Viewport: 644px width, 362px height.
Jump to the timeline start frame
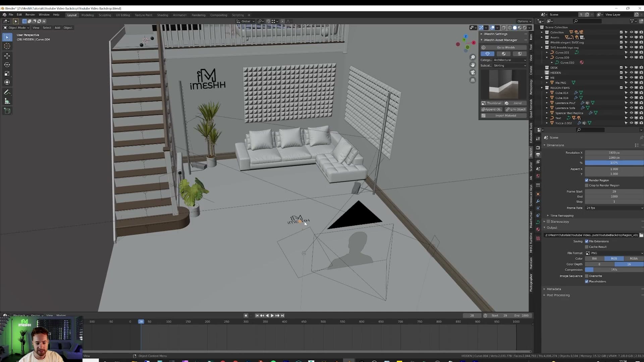click(x=257, y=315)
